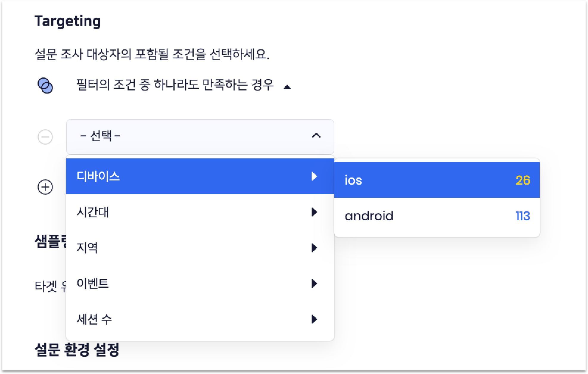Expand the 세션 수 submenu arrow
The image size is (588, 374).
(x=314, y=319)
